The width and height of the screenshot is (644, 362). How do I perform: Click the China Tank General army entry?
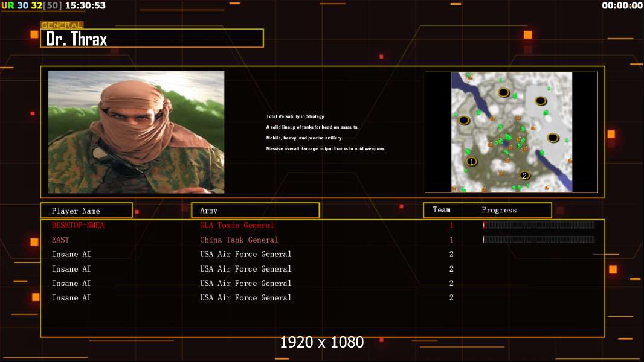[x=239, y=240]
